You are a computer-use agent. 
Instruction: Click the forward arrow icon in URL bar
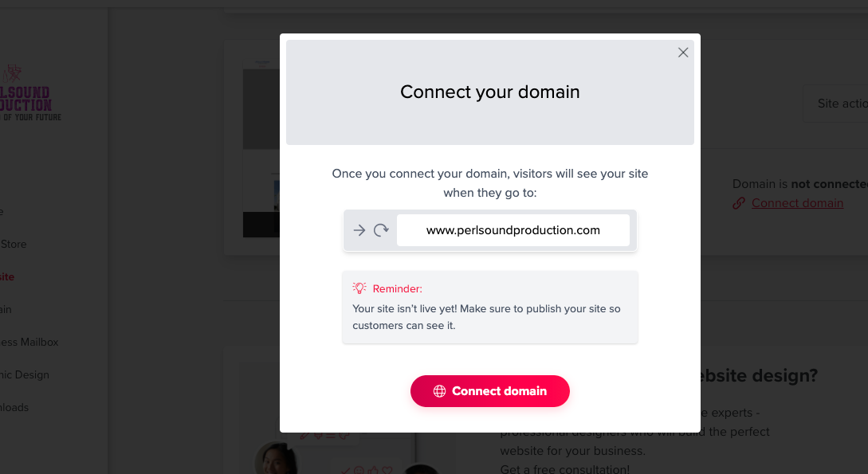[359, 230]
